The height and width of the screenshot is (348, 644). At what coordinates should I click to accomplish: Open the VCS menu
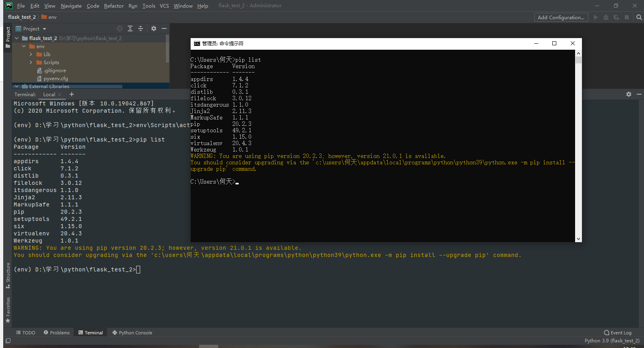(164, 6)
